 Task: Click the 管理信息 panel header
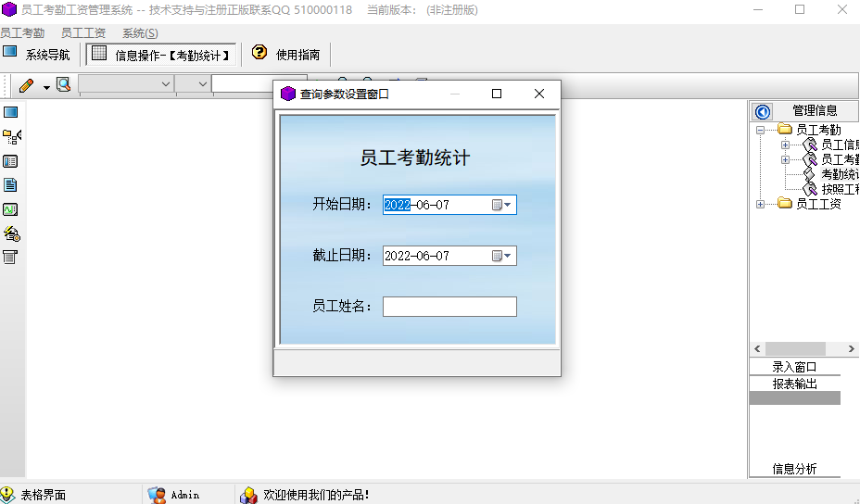point(815,110)
